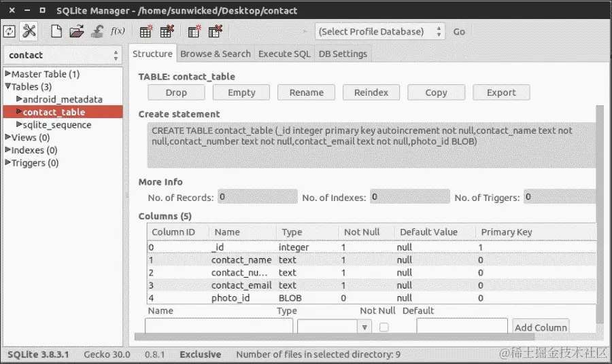Click Gecko 30.0 in status bar

point(107,354)
